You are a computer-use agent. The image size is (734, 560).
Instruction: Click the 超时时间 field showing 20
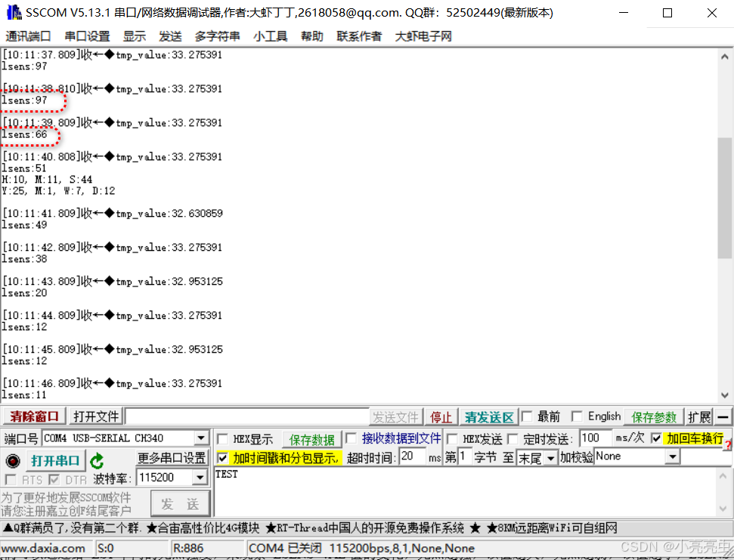(x=413, y=456)
